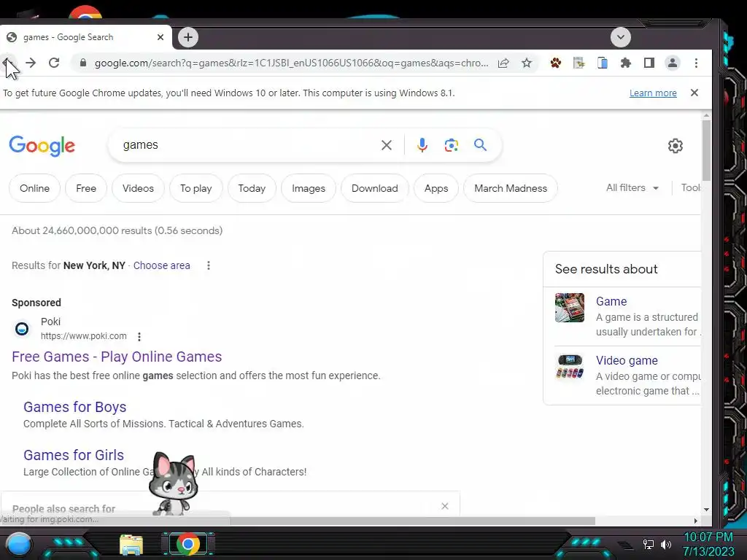
Task: Expand the All filters dropdown
Action: pyautogui.click(x=632, y=187)
